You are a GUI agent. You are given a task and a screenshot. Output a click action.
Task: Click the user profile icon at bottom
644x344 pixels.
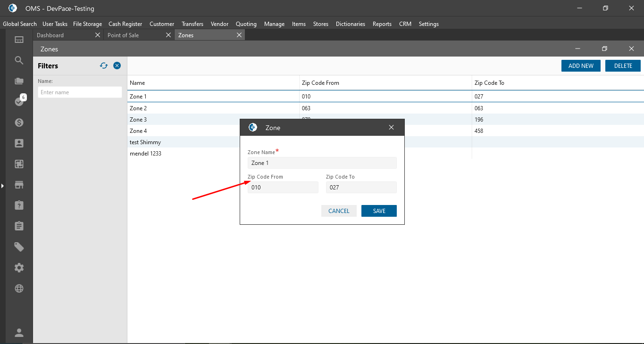19,333
